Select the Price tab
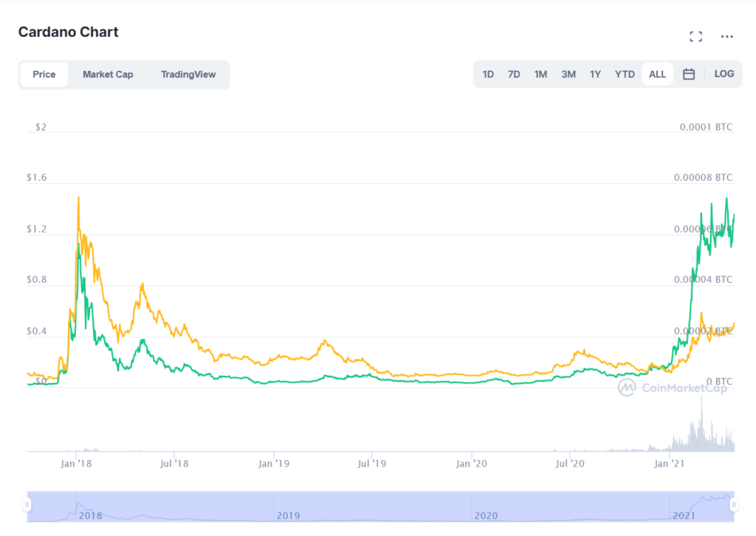This screenshot has width=756, height=536. (44, 75)
